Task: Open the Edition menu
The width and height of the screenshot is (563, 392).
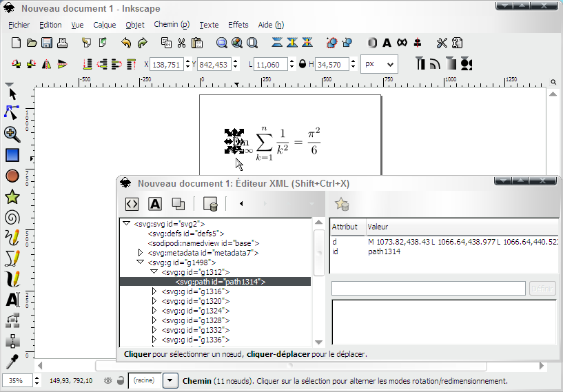Action: [50, 25]
